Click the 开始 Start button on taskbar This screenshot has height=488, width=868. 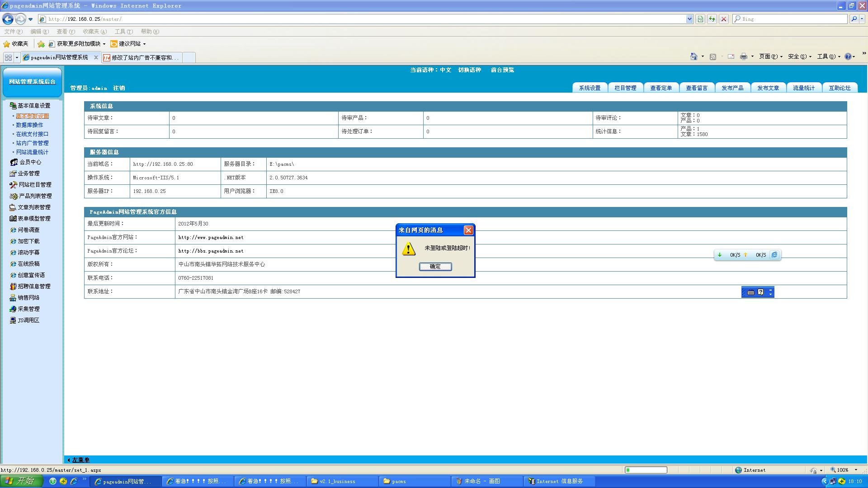[x=21, y=481]
